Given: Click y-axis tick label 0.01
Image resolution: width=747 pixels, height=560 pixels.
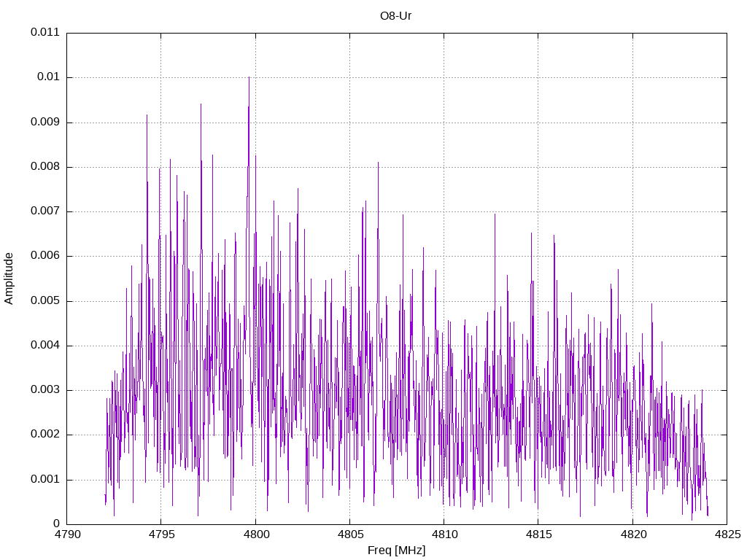Looking at the screenshot, I should click(49, 77).
